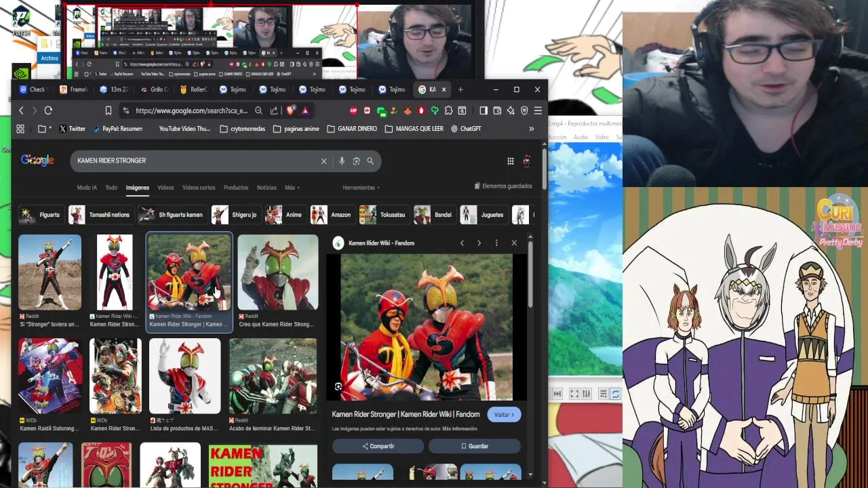
Task: Search inside image with Lens overlay icon
Action: [338, 387]
